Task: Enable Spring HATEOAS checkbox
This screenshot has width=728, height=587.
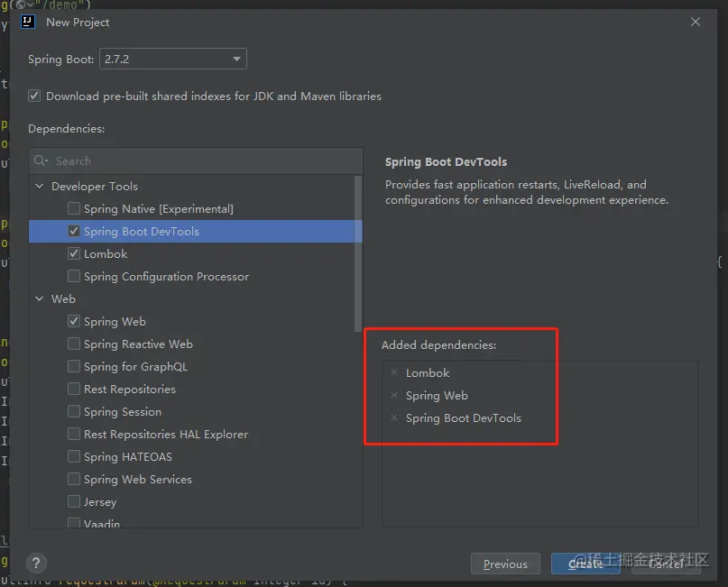Action: 74,456
